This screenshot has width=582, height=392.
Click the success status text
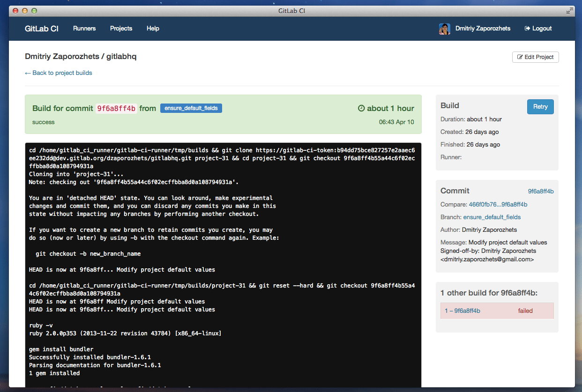[x=44, y=122]
